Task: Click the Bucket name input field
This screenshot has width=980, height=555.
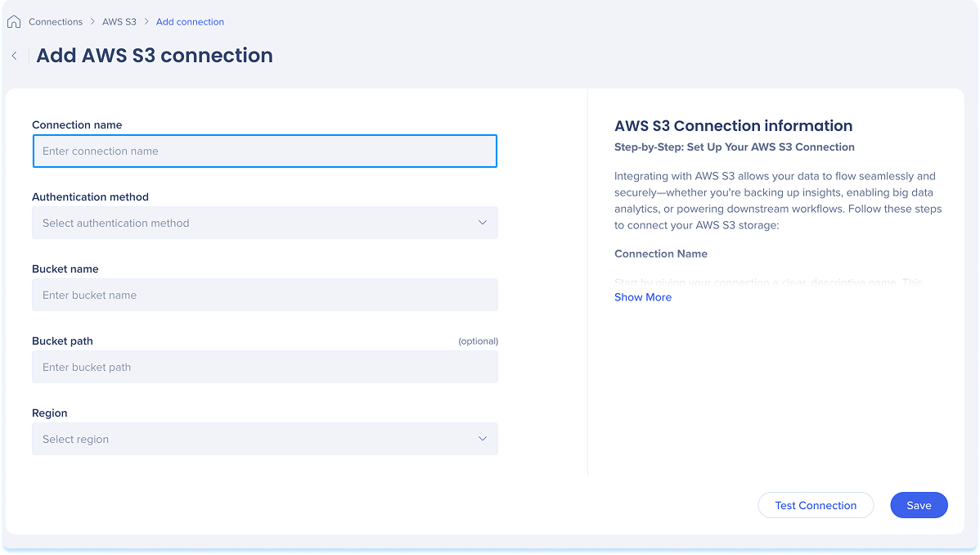Action: pos(265,295)
